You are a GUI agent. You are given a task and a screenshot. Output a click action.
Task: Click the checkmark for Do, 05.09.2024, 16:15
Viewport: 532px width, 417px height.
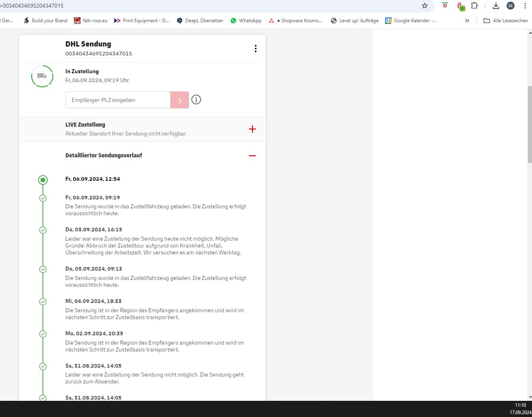point(43,230)
